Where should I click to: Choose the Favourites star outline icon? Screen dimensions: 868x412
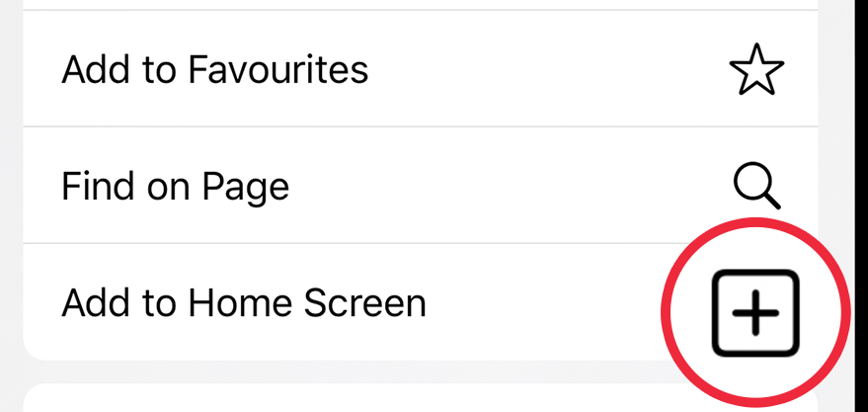[x=756, y=70]
